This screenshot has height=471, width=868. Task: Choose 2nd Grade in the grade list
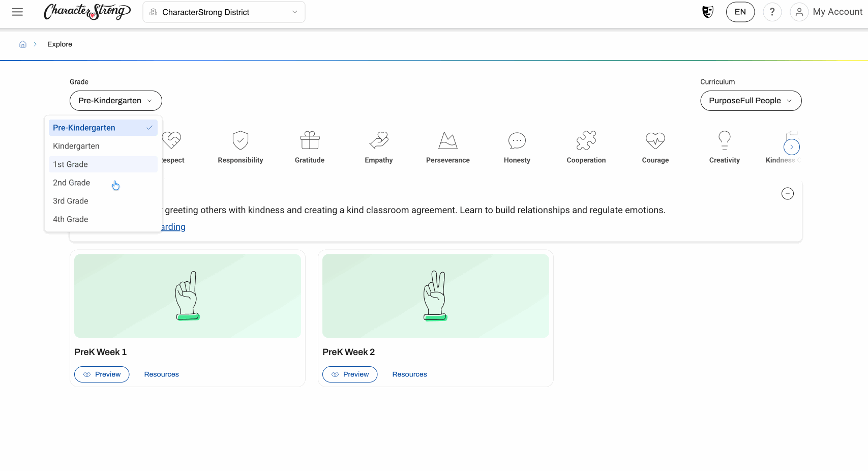pos(103,183)
